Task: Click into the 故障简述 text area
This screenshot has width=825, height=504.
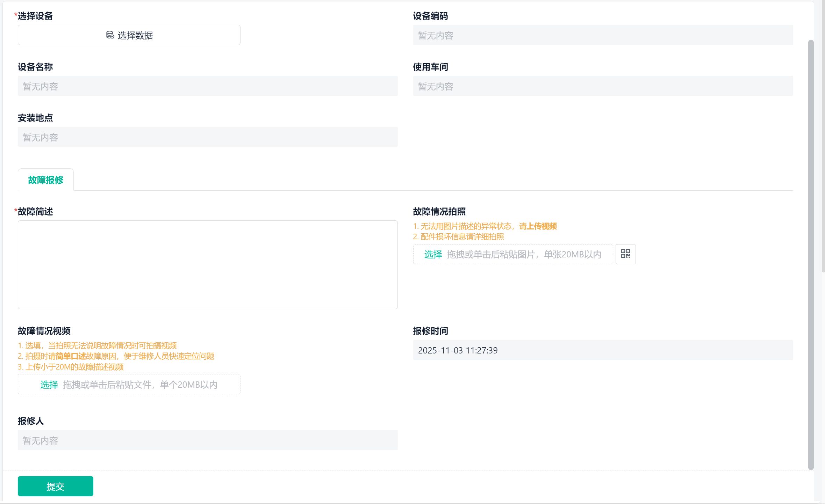Action: [208, 264]
